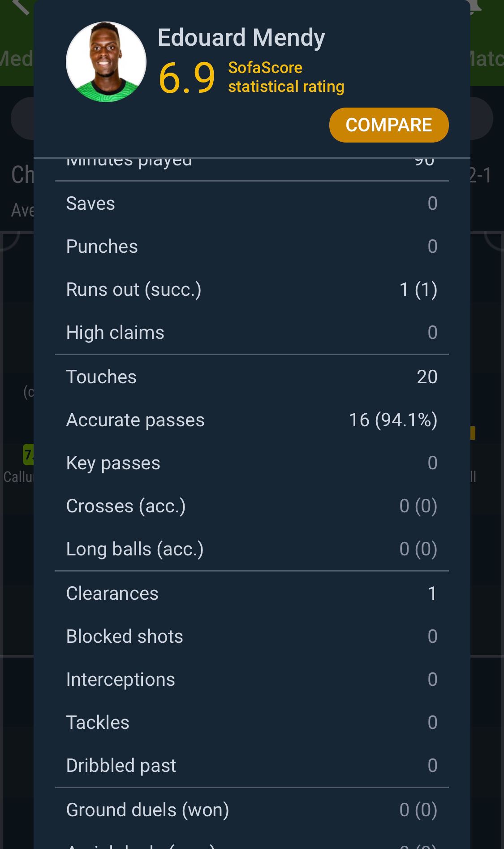
Task: Tap the 6.9 SofaScore rating
Action: 187,78
